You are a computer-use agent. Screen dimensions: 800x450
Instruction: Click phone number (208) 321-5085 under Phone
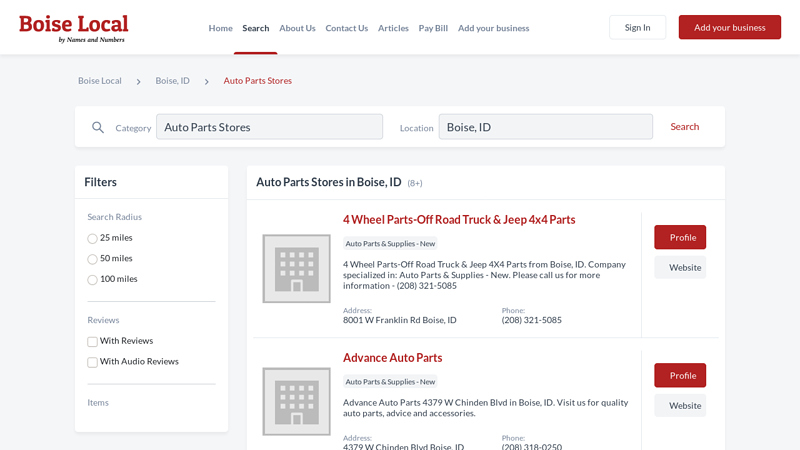point(532,320)
